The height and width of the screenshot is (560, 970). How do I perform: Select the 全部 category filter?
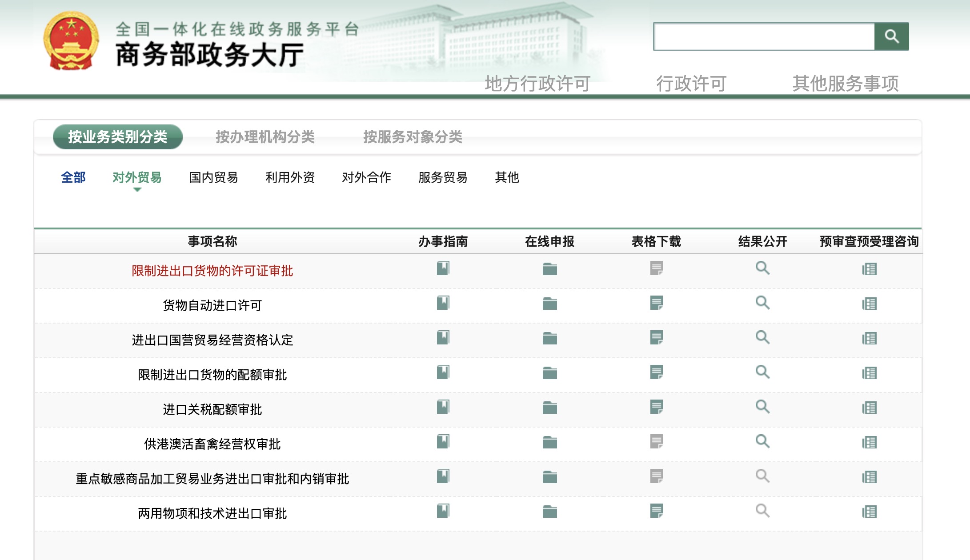72,178
